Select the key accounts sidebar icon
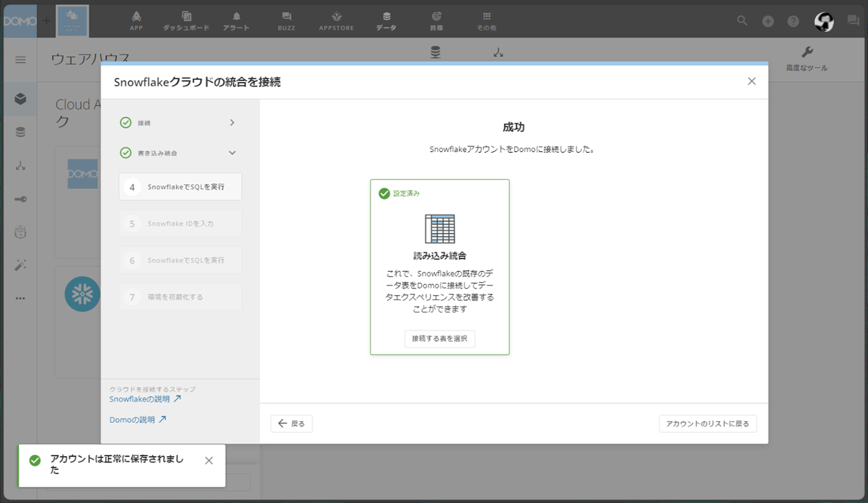This screenshot has height=503, width=868. tap(20, 199)
